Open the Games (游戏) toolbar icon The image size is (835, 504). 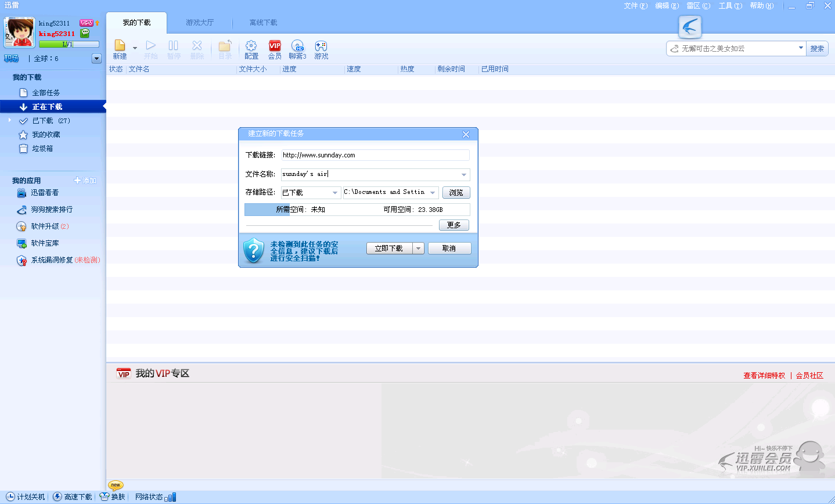coord(321,49)
